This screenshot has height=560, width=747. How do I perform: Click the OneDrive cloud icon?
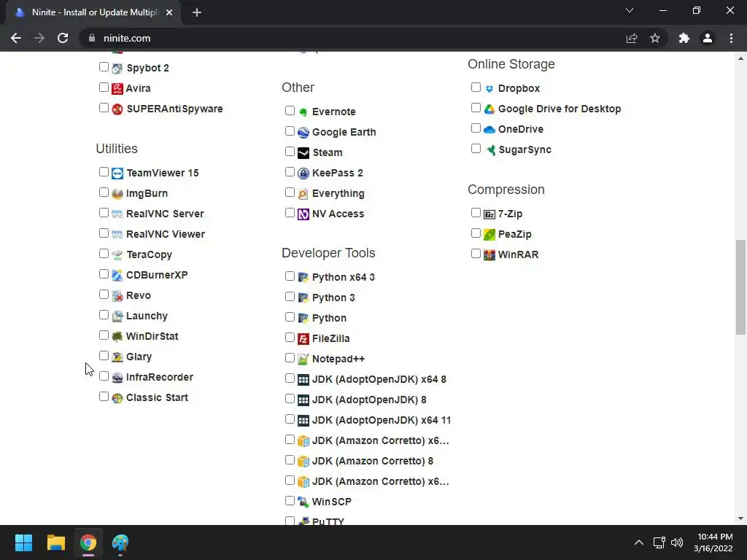[x=489, y=130]
